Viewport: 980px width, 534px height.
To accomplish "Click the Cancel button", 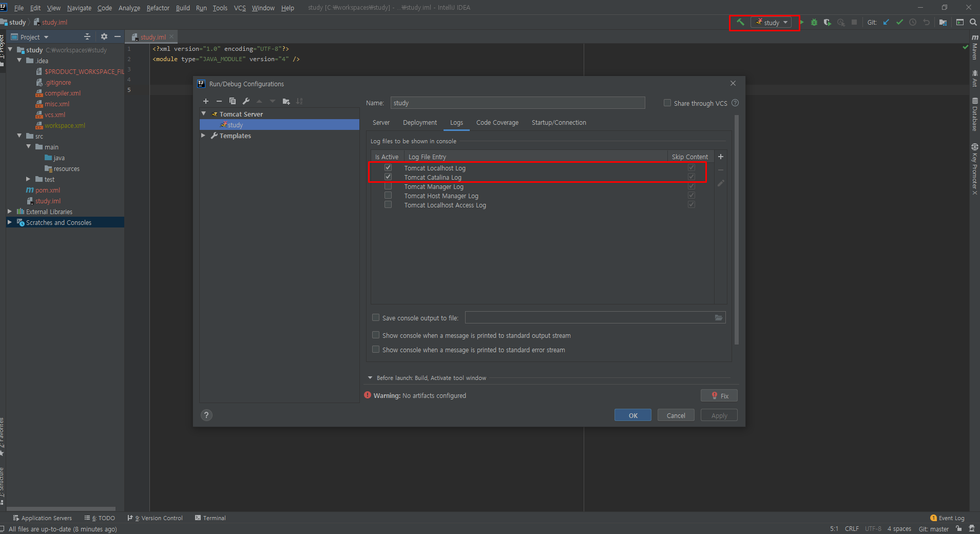I will click(676, 415).
